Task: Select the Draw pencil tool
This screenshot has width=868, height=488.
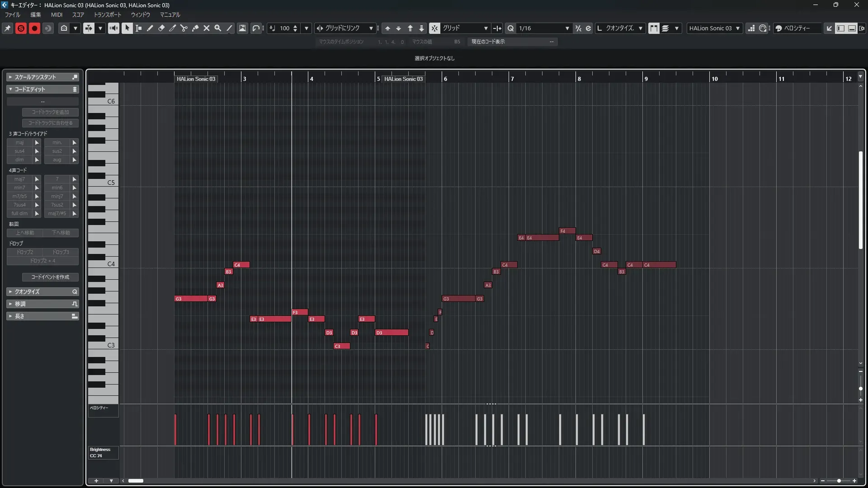Action: point(150,28)
